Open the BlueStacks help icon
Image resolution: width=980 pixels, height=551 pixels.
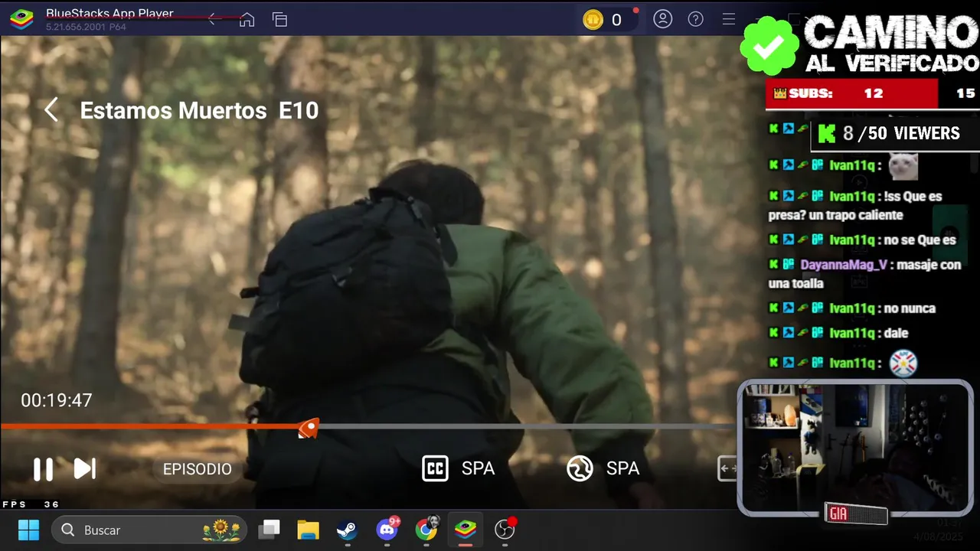695,19
